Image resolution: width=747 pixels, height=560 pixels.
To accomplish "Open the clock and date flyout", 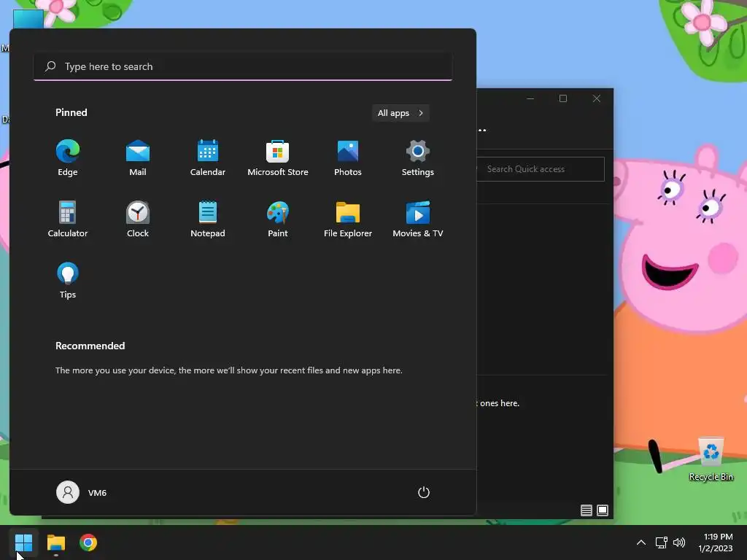I will [716, 542].
